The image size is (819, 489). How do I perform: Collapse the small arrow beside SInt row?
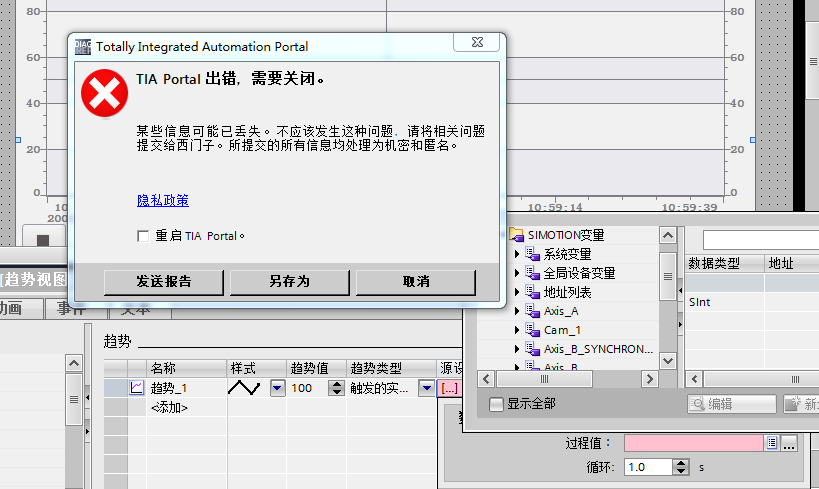point(680,290)
